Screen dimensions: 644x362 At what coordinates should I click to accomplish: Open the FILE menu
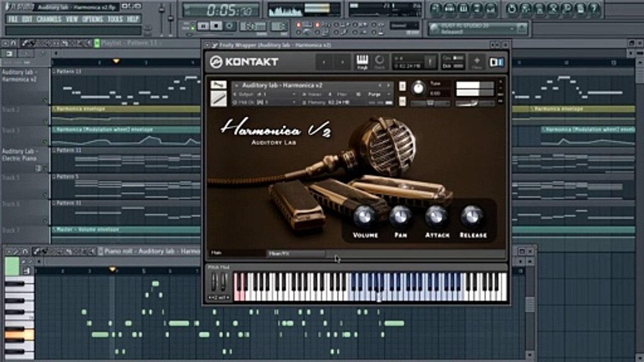(13, 19)
